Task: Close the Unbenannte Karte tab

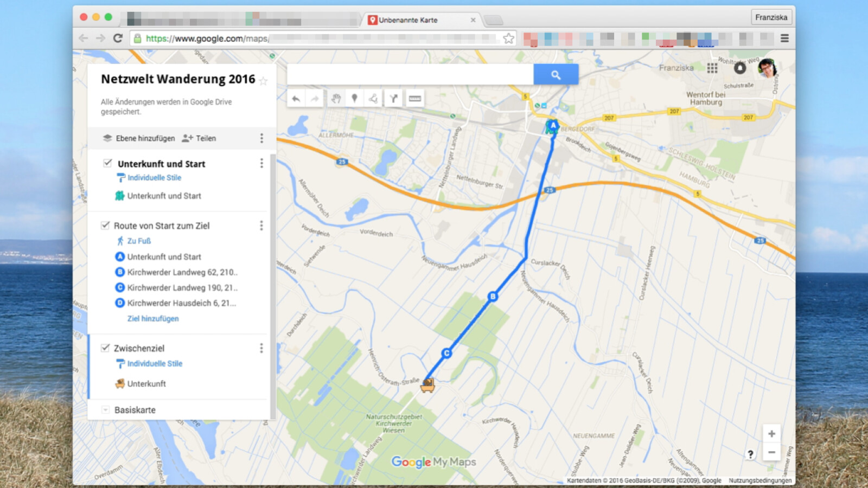Action: point(473,20)
